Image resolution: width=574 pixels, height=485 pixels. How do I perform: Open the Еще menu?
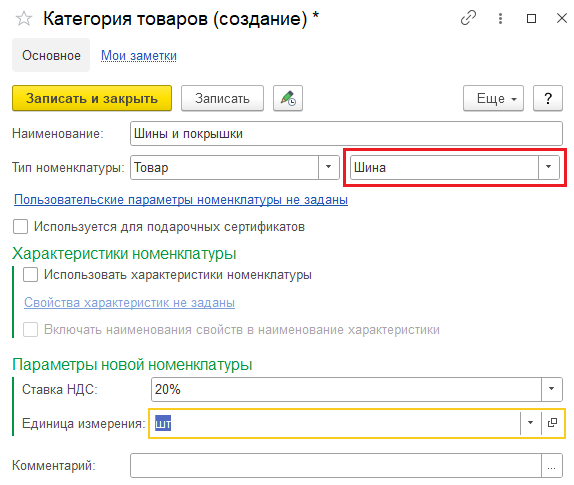(493, 98)
